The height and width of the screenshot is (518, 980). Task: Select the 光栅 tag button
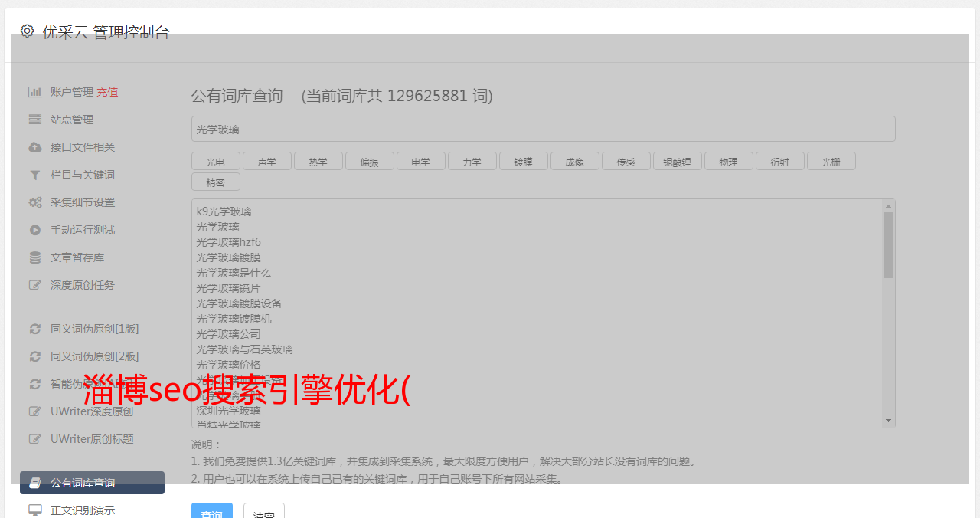click(x=831, y=161)
